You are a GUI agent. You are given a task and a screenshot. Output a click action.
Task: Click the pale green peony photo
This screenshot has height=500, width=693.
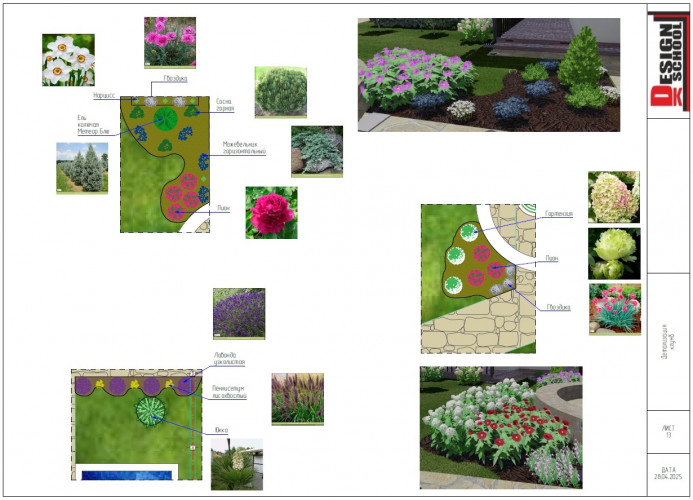(x=613, y=253)
